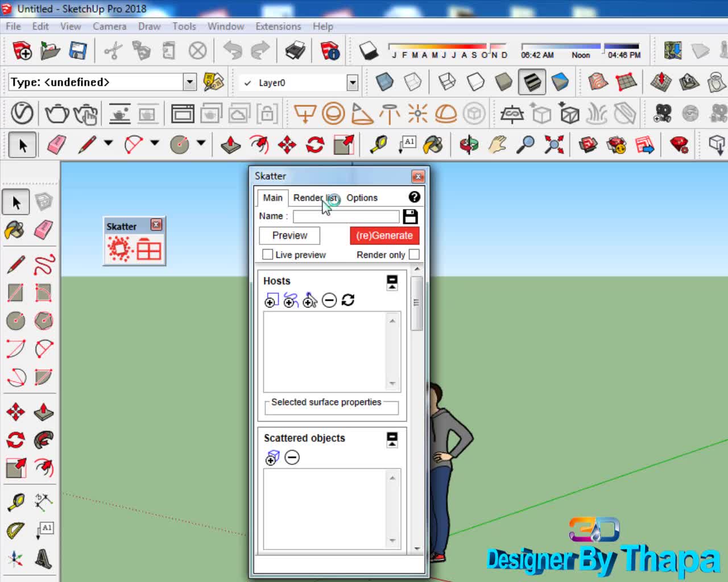Select the 3D Text tool in left toolbar
728x582 pixels.
pos(44,559)
